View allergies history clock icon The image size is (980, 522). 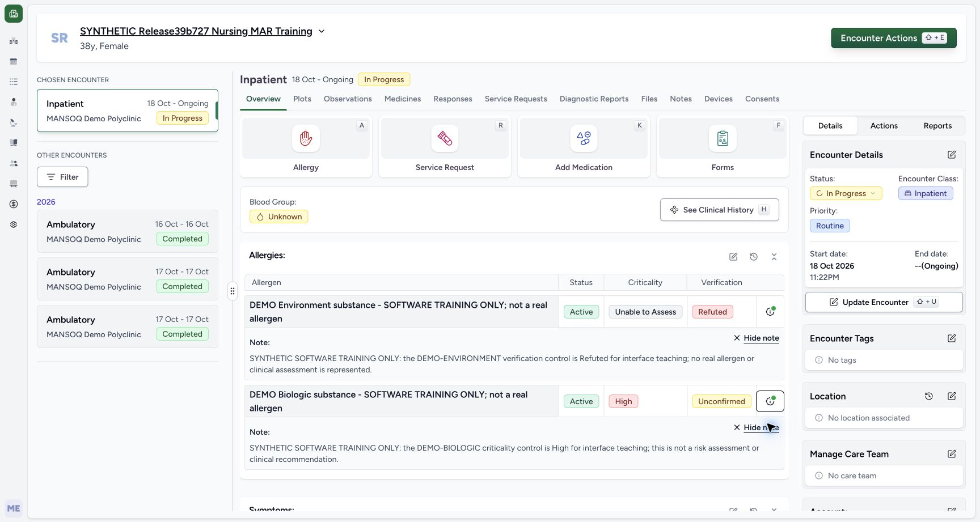(754, 257)
